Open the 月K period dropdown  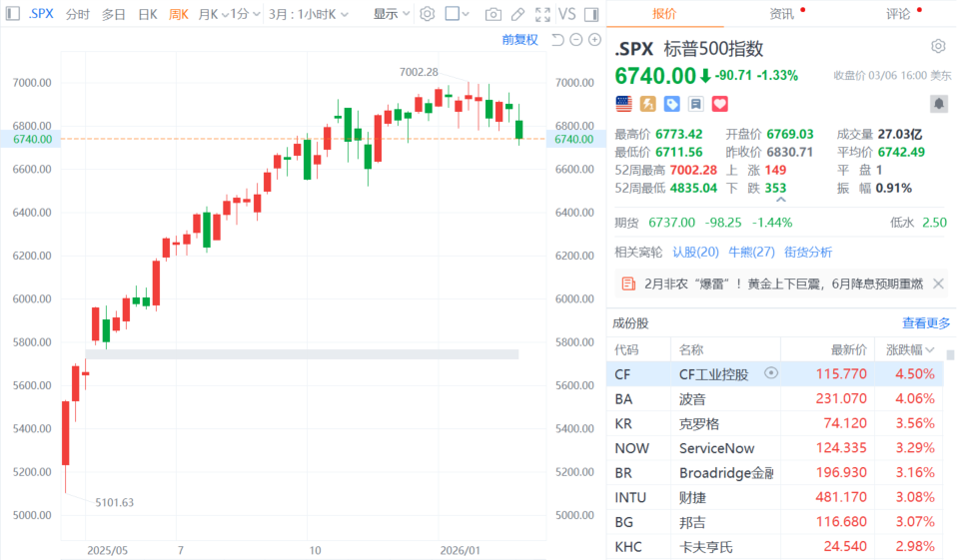tap(212, 14)
